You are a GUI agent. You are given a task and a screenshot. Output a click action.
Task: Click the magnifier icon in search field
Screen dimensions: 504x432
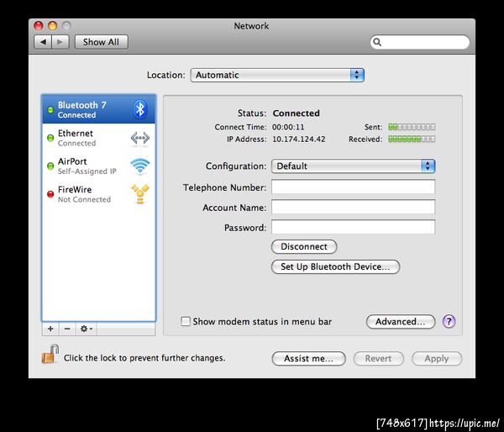[377, 42]
